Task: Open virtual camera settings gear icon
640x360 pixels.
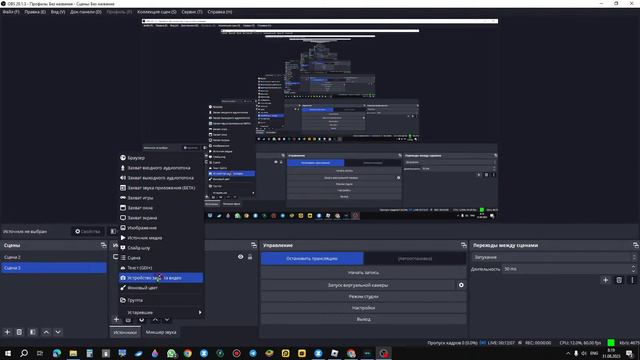Action: (x=461, y=285)
